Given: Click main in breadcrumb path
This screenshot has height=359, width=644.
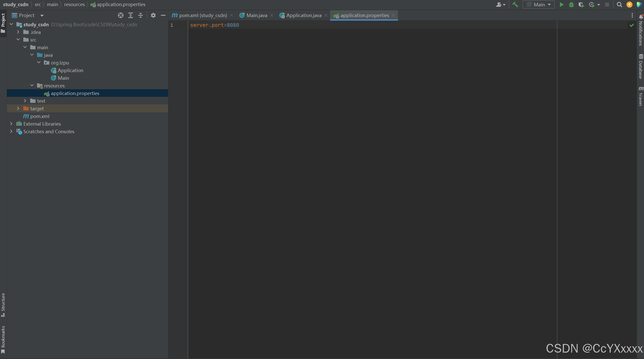Looking at the screenshot, I should [x=52, y=4].
